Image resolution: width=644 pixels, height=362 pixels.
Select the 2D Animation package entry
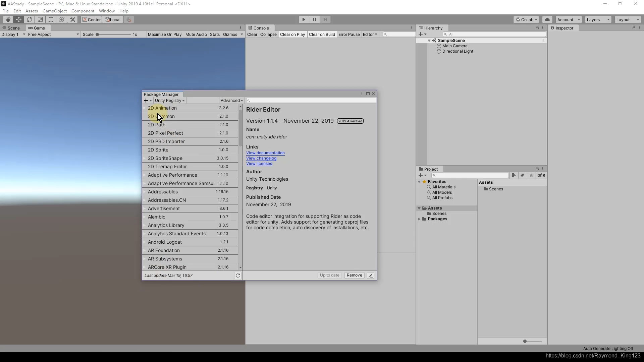tap(186, 108)
